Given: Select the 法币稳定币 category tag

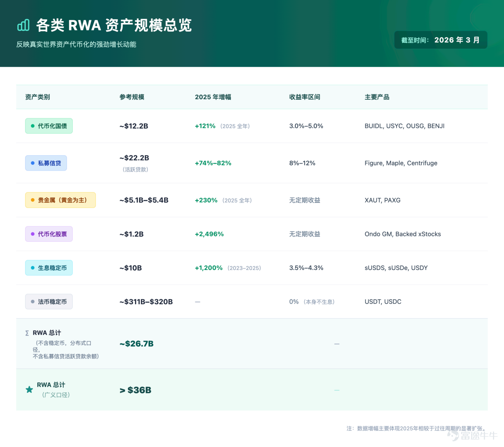Looking at the screenshot, I should (49, 302).
